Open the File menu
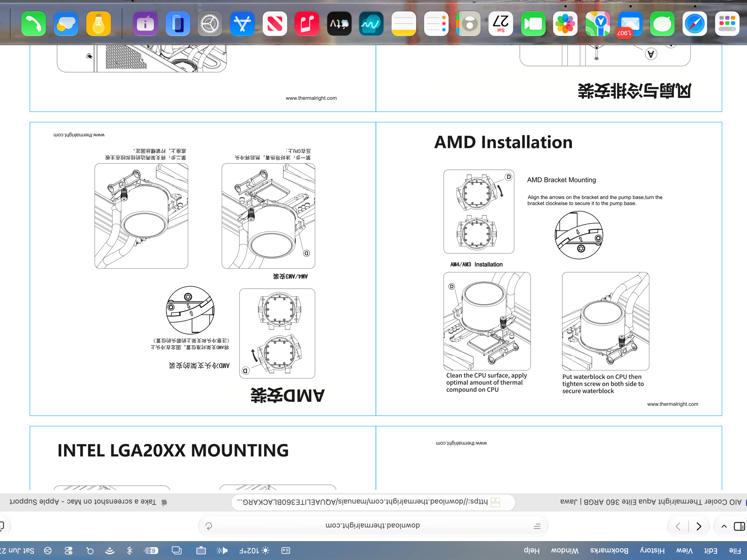747x560 pixels. tap(735, 551)
